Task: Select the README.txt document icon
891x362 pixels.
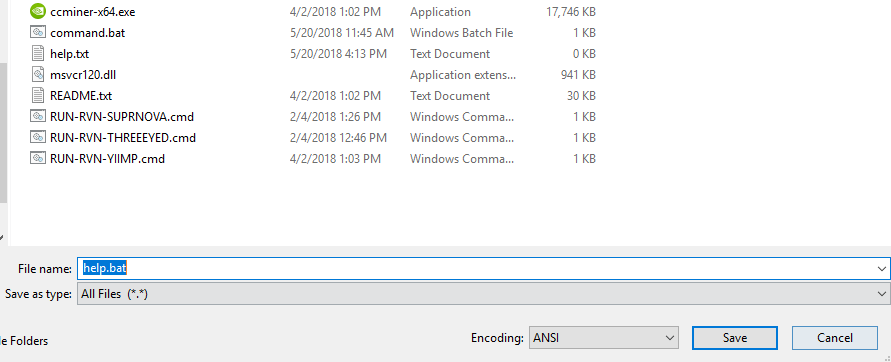Action: tap(38, 95)
